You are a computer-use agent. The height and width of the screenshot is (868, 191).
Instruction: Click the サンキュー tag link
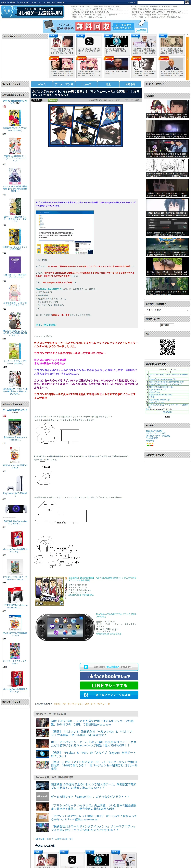tap(102, 704)
